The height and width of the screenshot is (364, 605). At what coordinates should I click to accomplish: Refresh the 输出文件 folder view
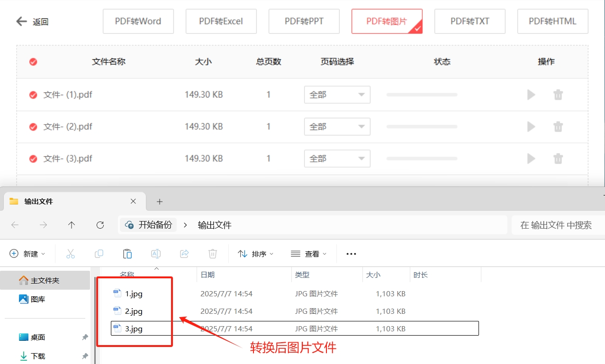[100, 225]
